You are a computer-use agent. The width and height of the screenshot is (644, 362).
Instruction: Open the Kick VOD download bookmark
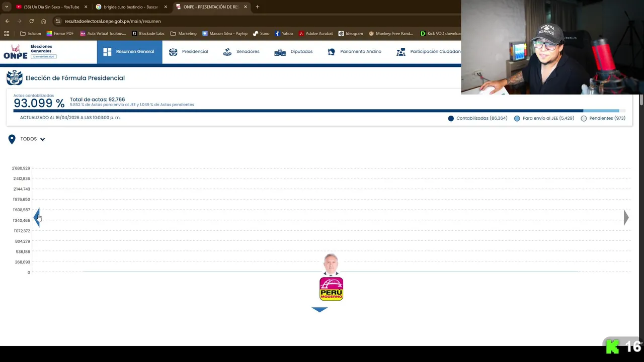point(440,34)
